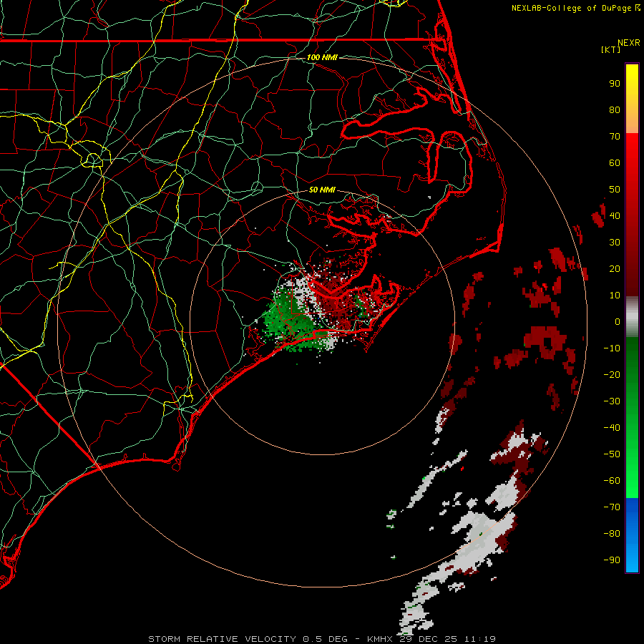This screenshot has height=644, width=644.
Task: Click the 70 value on the velocity scale
Action: tap(615, 137)
